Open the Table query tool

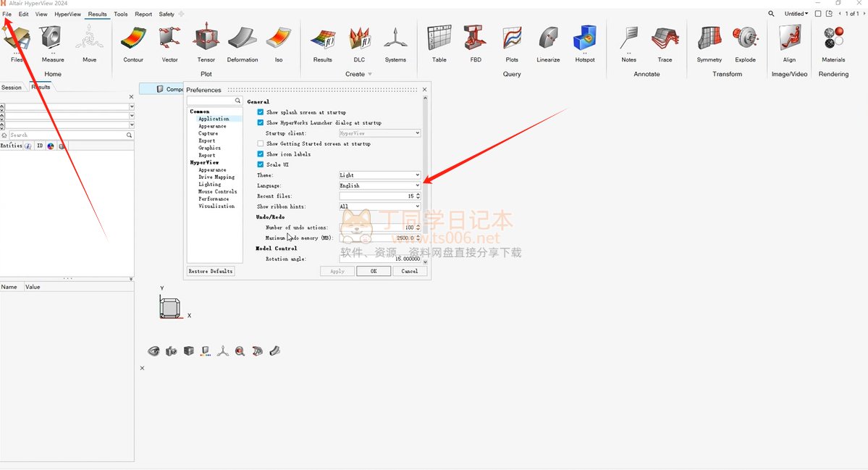click(439, 43)
